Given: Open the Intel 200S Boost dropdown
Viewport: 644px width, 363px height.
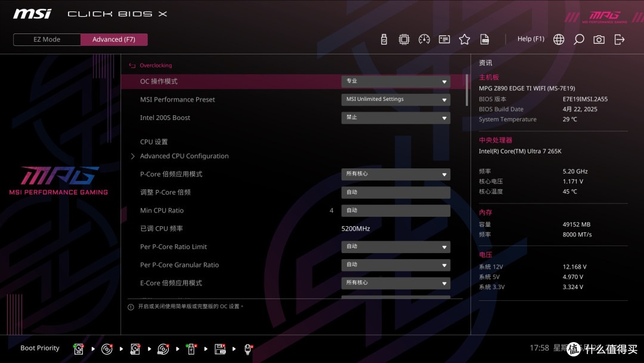Looking at the screenshot, I should (395, 118).
